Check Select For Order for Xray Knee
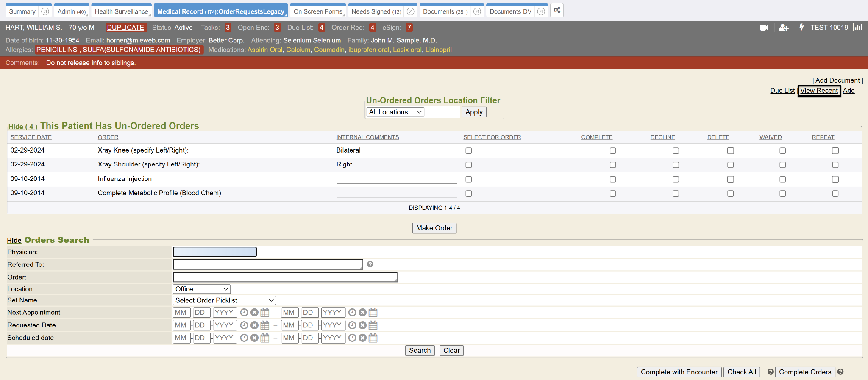This screenshot has height=380, width=868. [468, 151]
